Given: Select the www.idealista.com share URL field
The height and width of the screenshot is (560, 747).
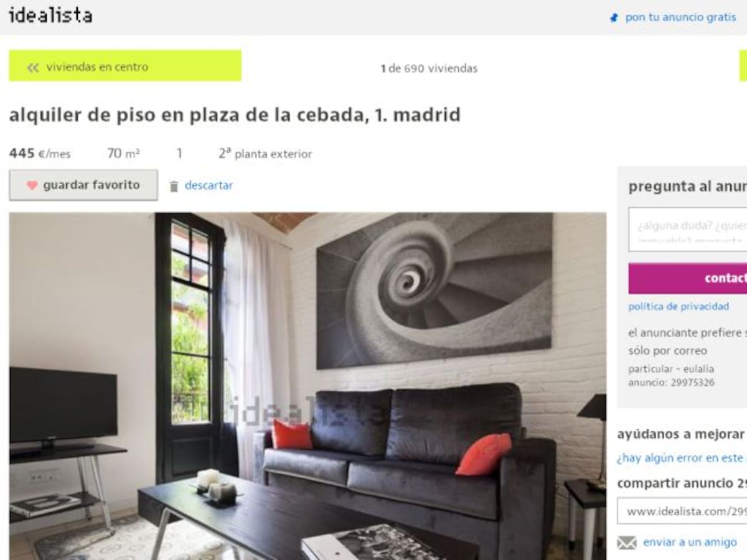Looking at the screenshot, I should [682, 511].
